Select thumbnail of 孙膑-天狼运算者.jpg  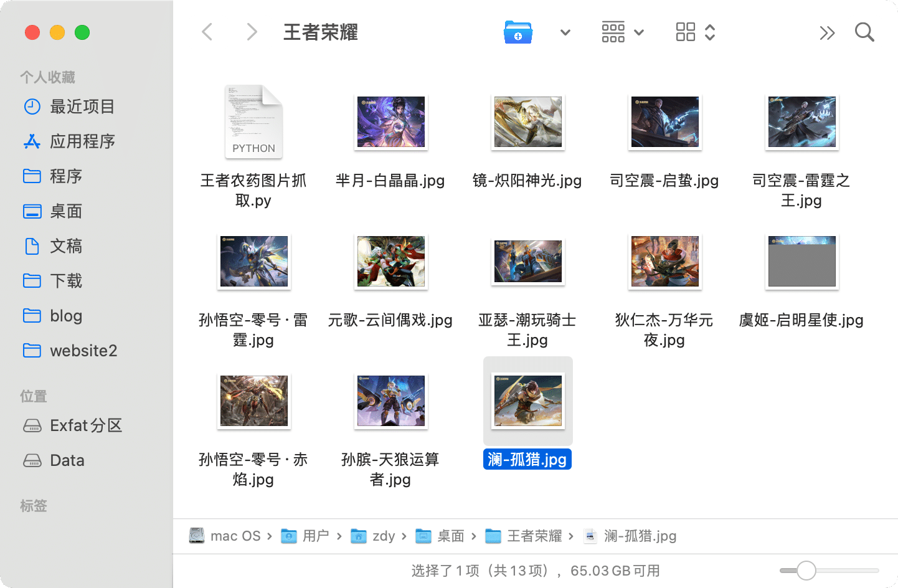(391, 401)
